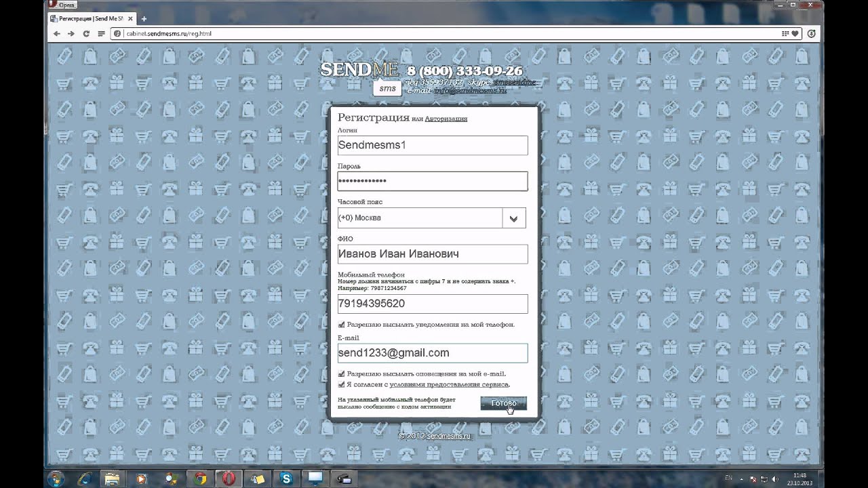The image size is (868, 488).
Task: Go to the Авторизация login link
Action: [446, 119]
